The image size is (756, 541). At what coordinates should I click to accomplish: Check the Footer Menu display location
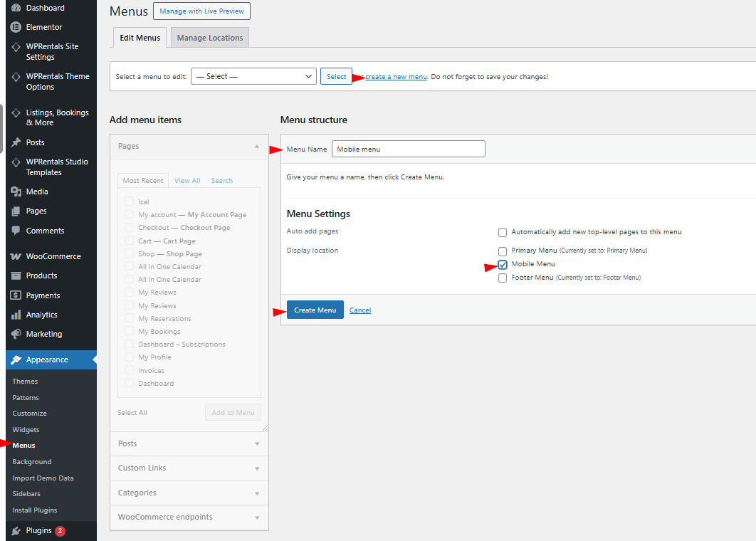503,278
